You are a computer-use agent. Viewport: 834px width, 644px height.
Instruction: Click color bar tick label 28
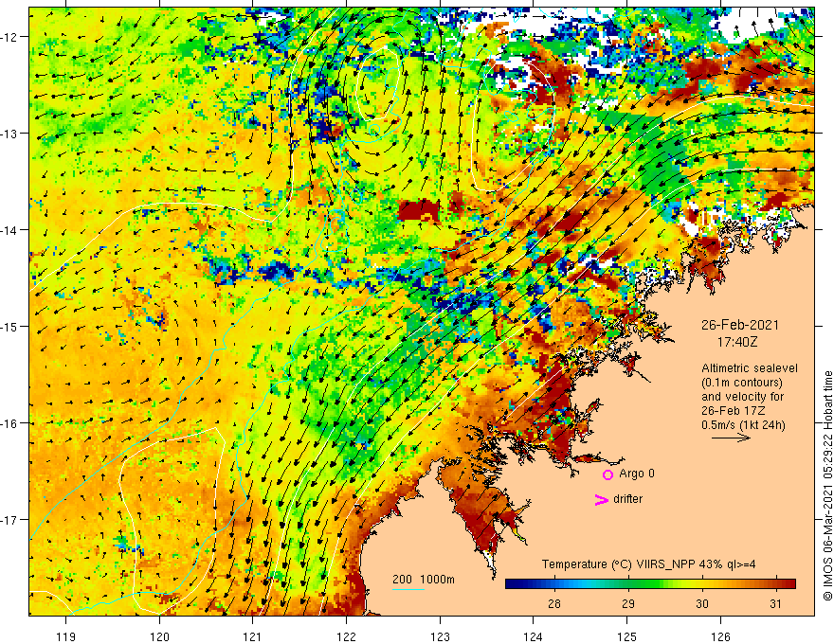pos(554,603)
